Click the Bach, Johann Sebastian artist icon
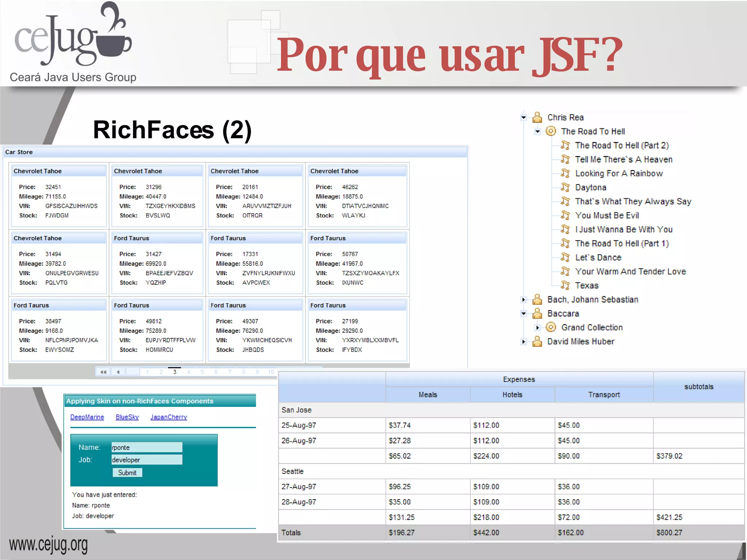Image resolution: width=747 pixels, height=560 pixels. [537, 299]
